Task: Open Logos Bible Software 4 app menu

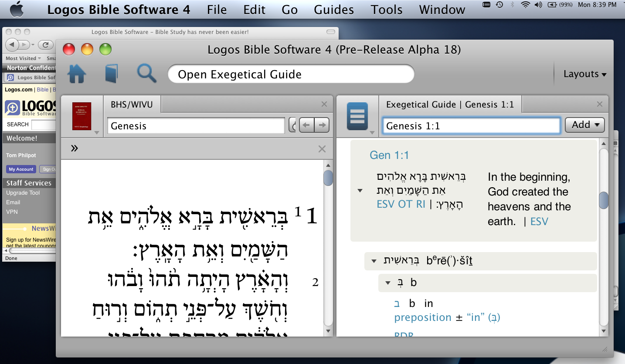Action: 119,9
